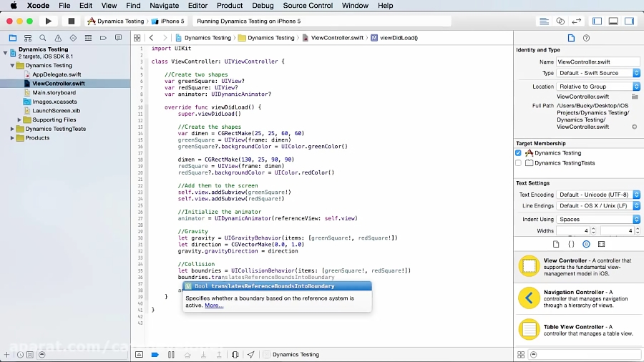Open the related items grid menu
Viewport: 644px width, 362px height.
pyautogui.click(x=137, y=38)
